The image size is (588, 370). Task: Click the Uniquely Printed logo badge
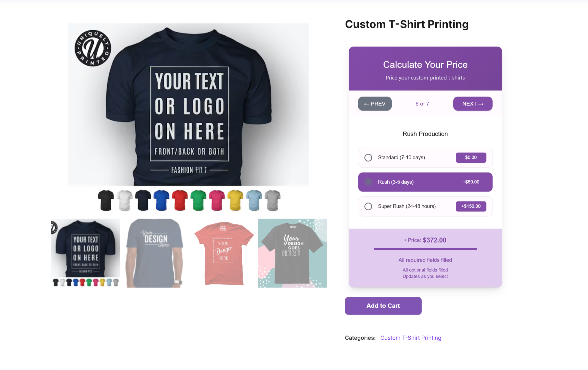point(93,48)
